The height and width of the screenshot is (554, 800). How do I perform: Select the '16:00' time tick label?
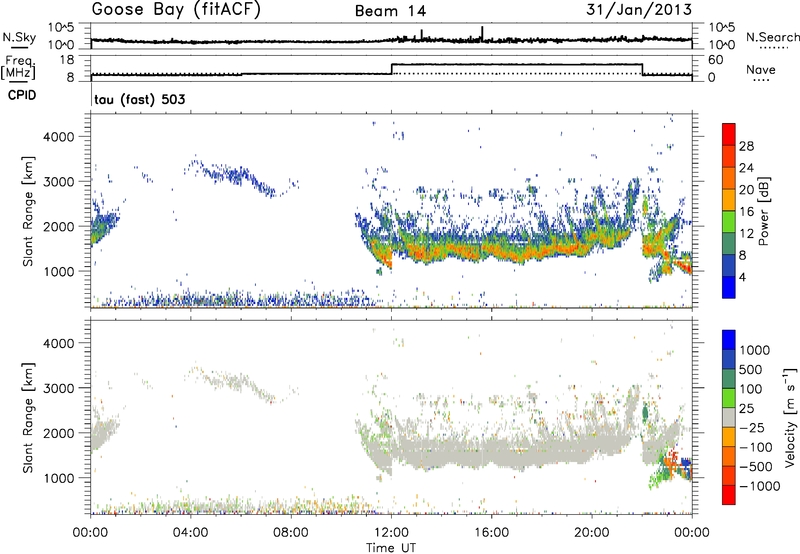[x=492, y=533]
